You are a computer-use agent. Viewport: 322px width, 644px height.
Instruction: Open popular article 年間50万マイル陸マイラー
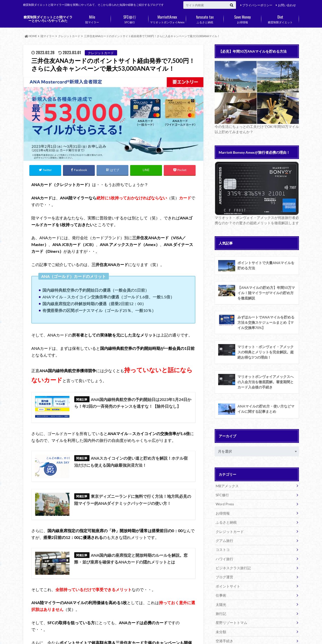pyautogui.click(x=257, y=293)
